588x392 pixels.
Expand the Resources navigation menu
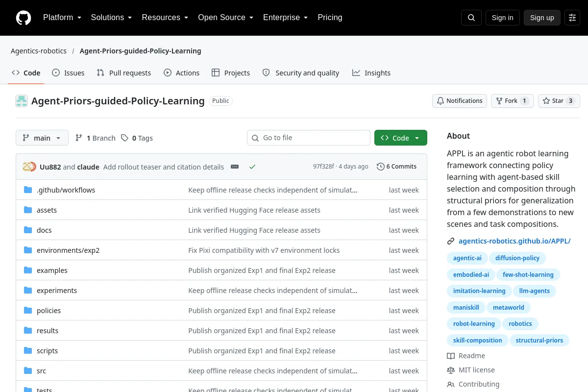(x=165, y=18)
